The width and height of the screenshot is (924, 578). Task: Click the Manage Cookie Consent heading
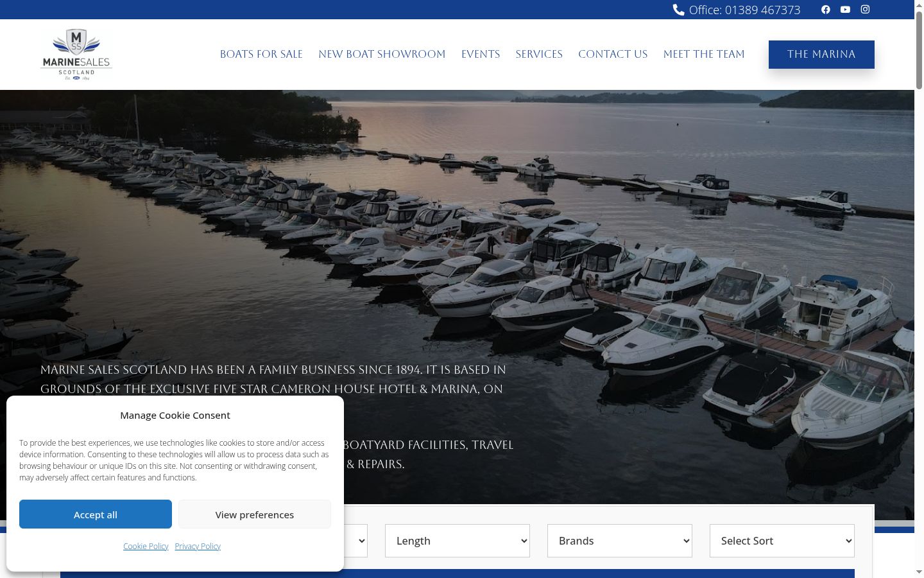(175, 416)
